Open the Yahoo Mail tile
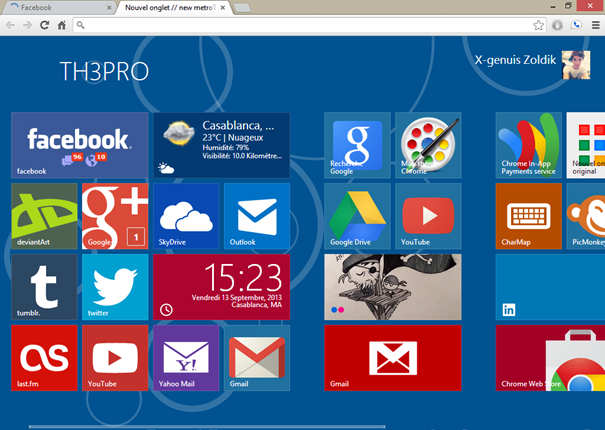Image resolution: width=605 pixels, height=430 pixels. point(186,357)
